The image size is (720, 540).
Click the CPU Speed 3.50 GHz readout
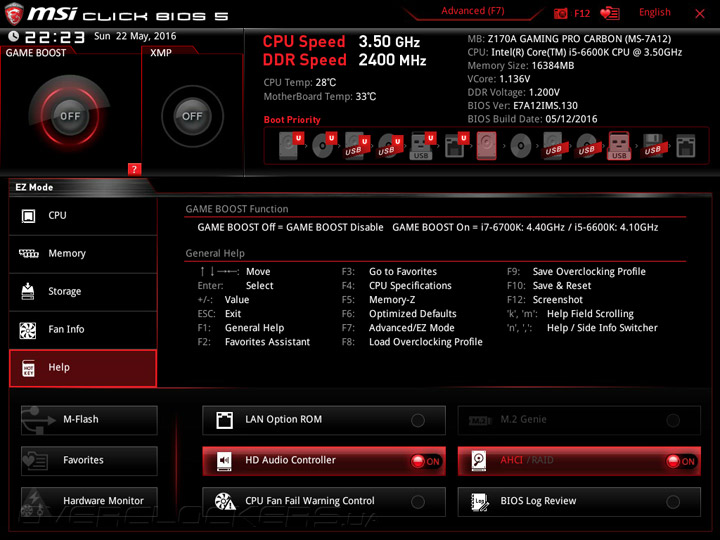[341, 41]
